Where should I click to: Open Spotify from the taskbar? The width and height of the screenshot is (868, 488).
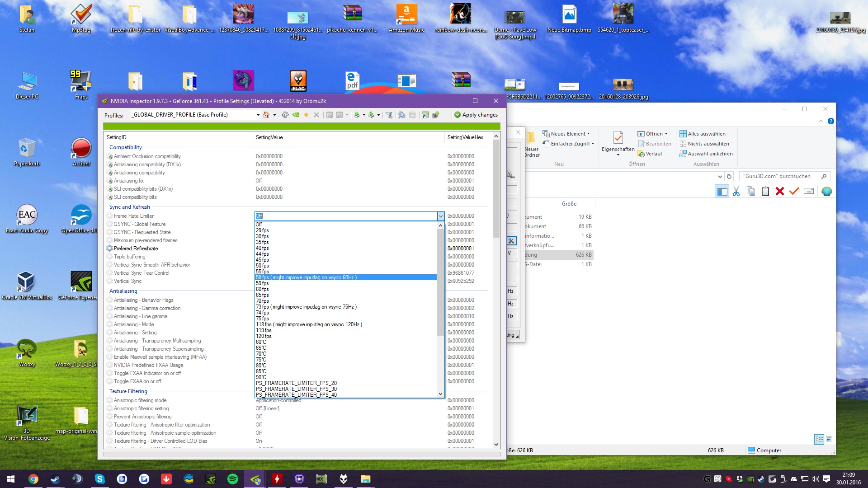[x=233, y=479]
